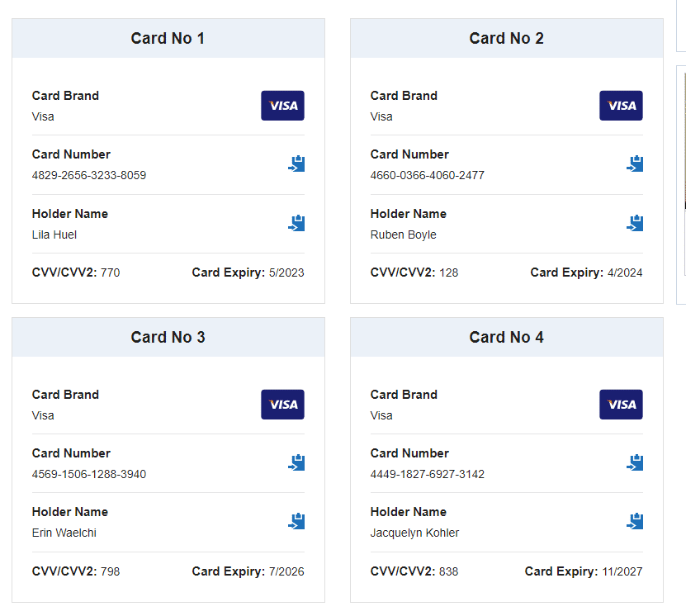The image size is (686, 616).
Task: Copy holder name Erin Waelchi
Action: coord(296,521)
